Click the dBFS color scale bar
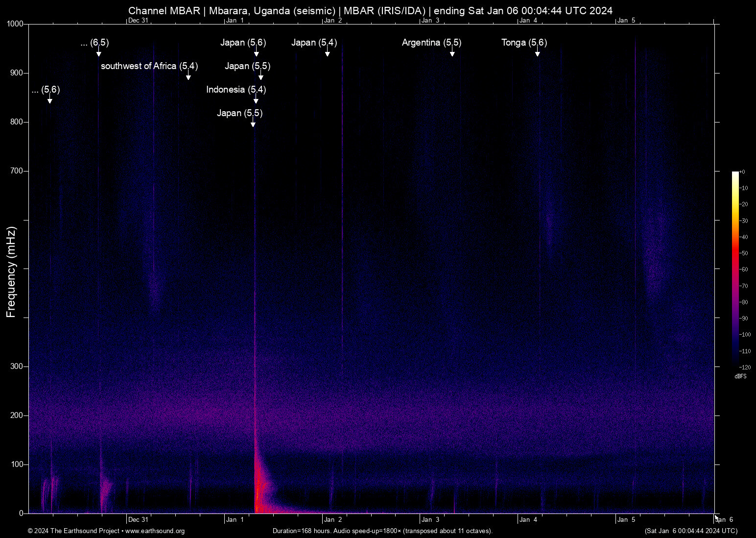This screenshot has height=538, width=756. 735,269
